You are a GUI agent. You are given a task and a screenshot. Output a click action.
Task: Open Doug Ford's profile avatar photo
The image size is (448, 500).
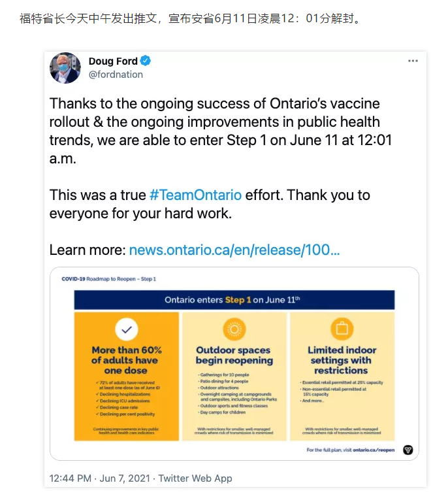65,67
